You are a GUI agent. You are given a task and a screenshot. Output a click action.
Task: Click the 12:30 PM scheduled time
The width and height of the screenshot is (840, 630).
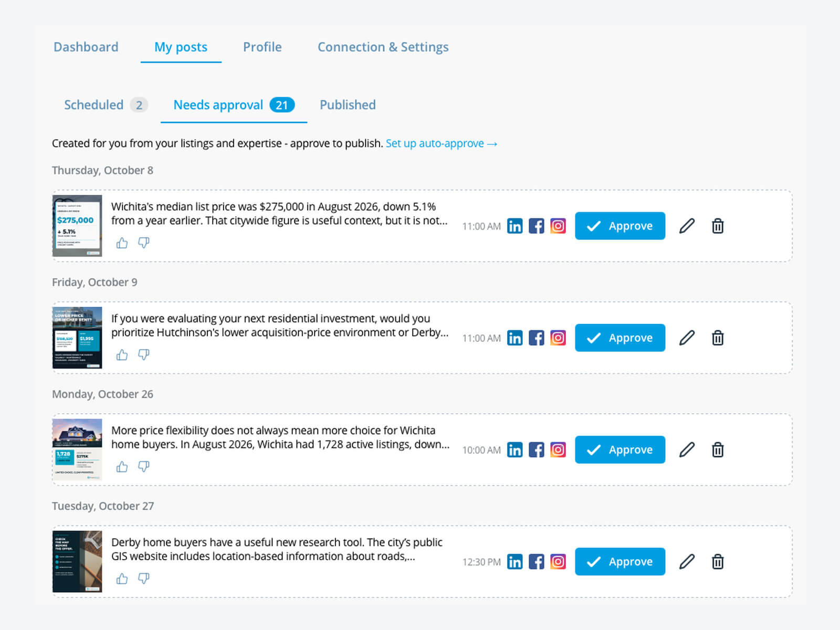(x=481, y=562)
